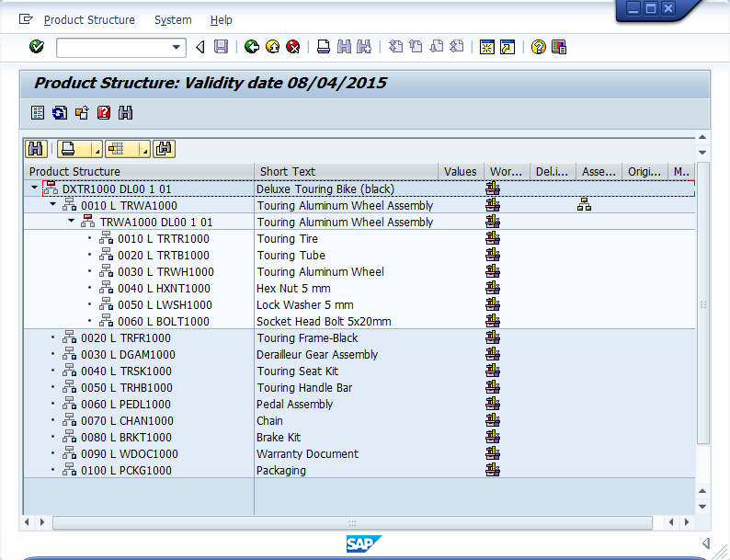Click the Warranty Document short text

[308, 454]
